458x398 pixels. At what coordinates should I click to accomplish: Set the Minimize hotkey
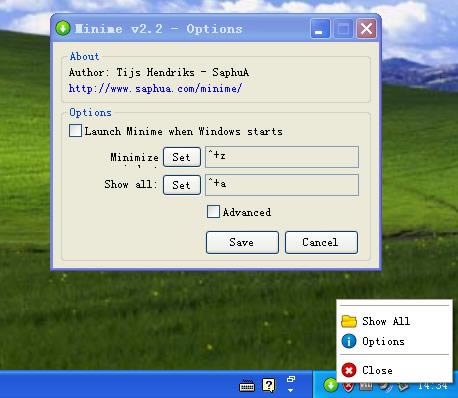point(182,157)
